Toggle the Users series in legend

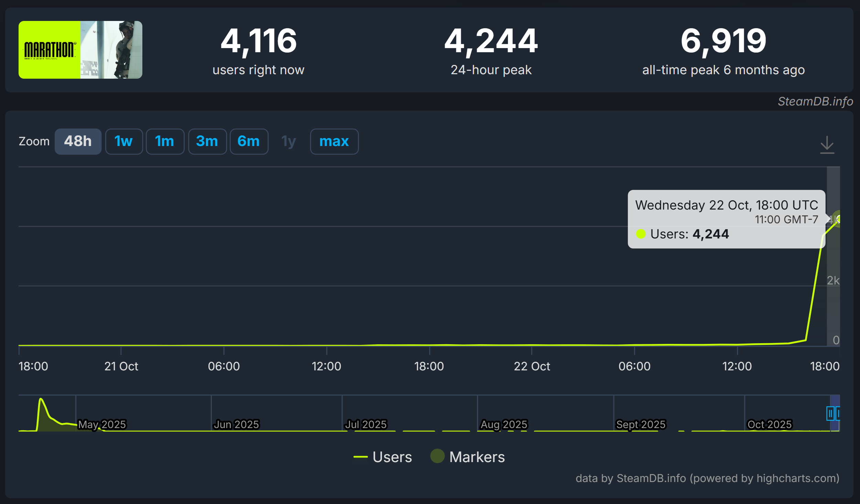(x=392, y=457)
